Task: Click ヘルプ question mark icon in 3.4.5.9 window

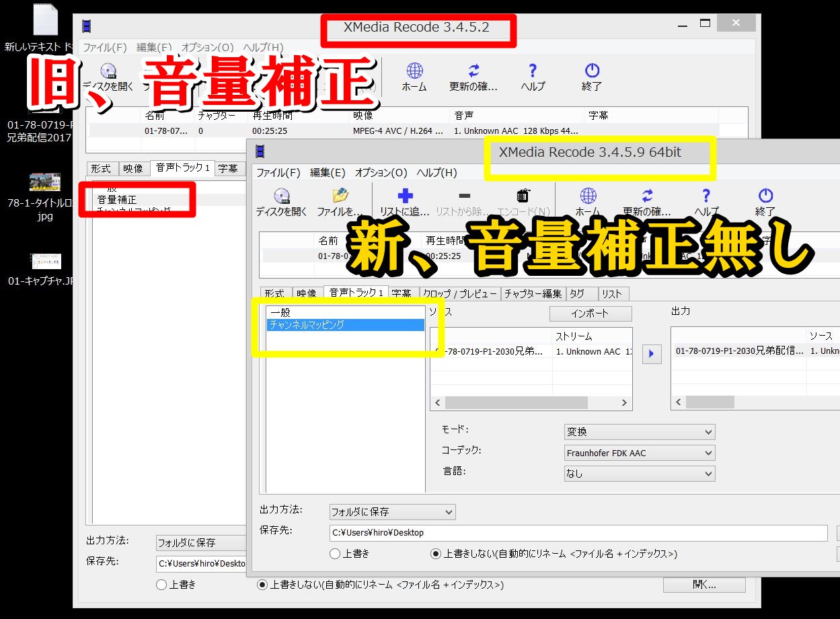Action: point(706,196)
